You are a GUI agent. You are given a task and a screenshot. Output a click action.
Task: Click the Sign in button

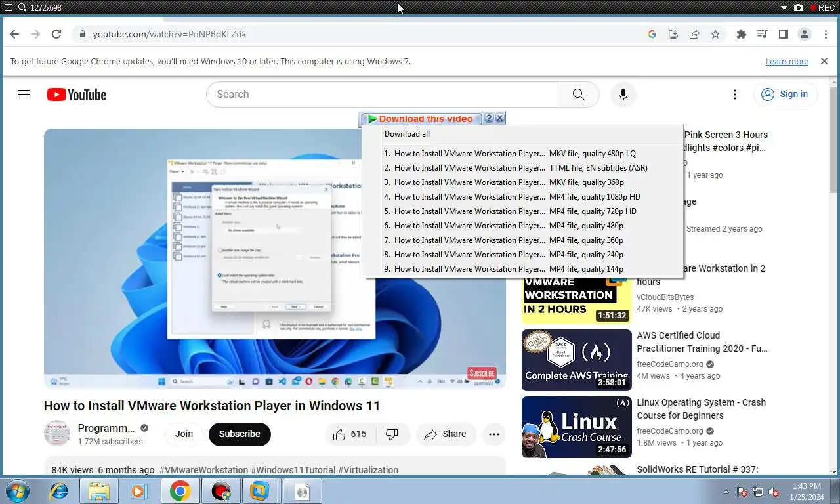[785, 94]
